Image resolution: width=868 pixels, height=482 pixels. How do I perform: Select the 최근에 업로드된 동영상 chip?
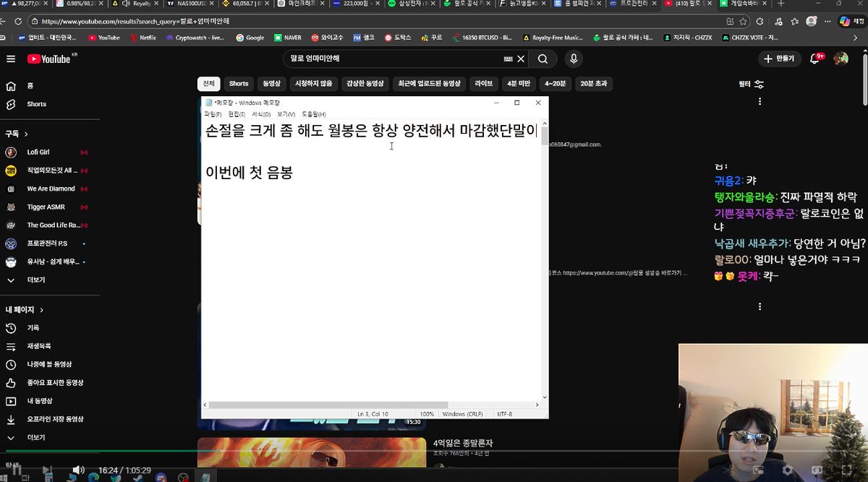[x=430, y=84]
